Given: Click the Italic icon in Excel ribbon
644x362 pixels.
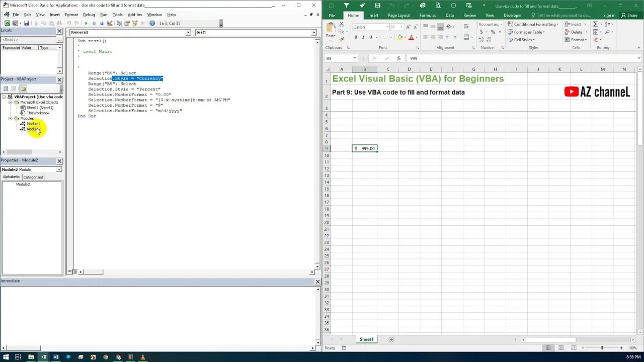Looking at the screenshot, I should [x=363, y=37].
